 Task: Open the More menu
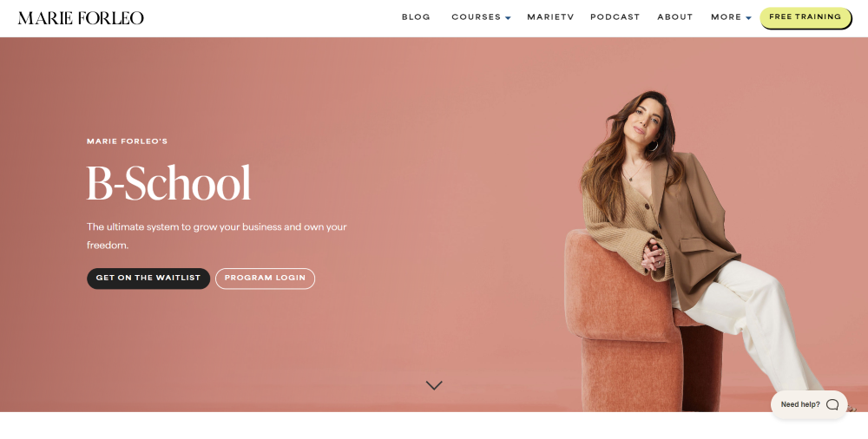727,17
